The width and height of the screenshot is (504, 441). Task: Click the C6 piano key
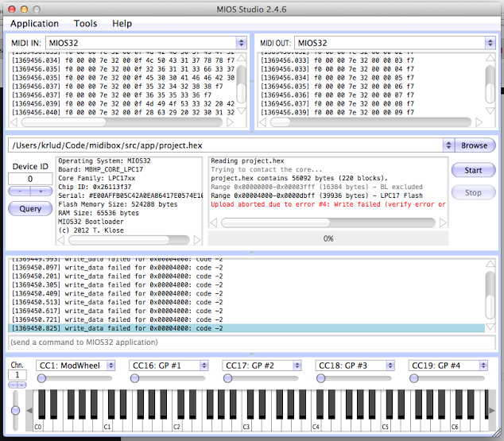(455, 424)
